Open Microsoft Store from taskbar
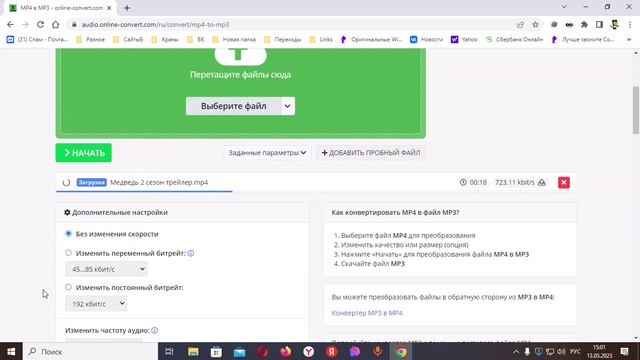 coord(216,351)
